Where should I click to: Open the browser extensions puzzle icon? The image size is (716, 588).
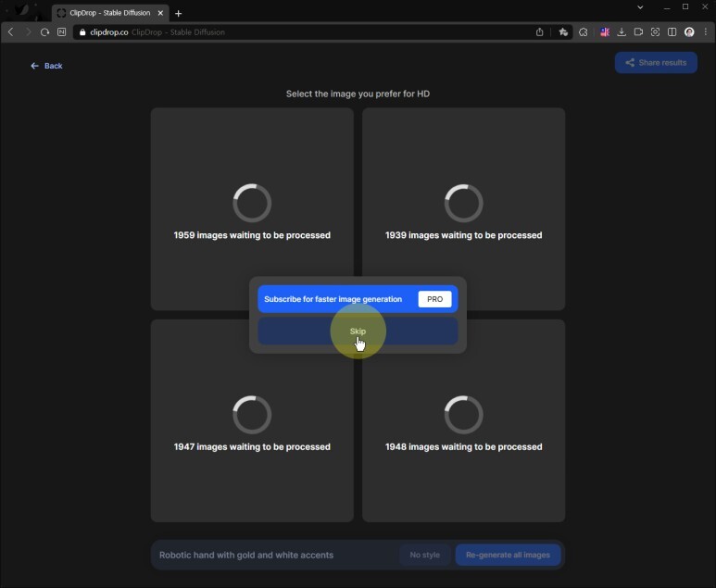pyautogui.click(x=584, y=32)
